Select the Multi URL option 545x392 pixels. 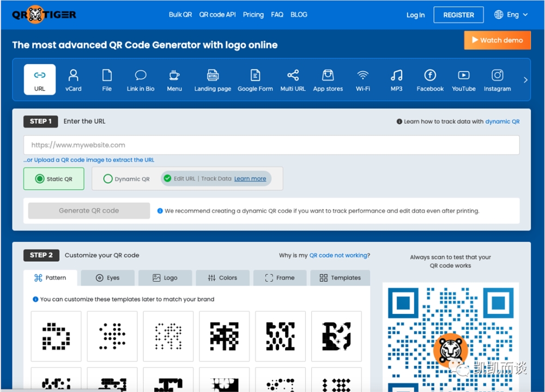293,80
